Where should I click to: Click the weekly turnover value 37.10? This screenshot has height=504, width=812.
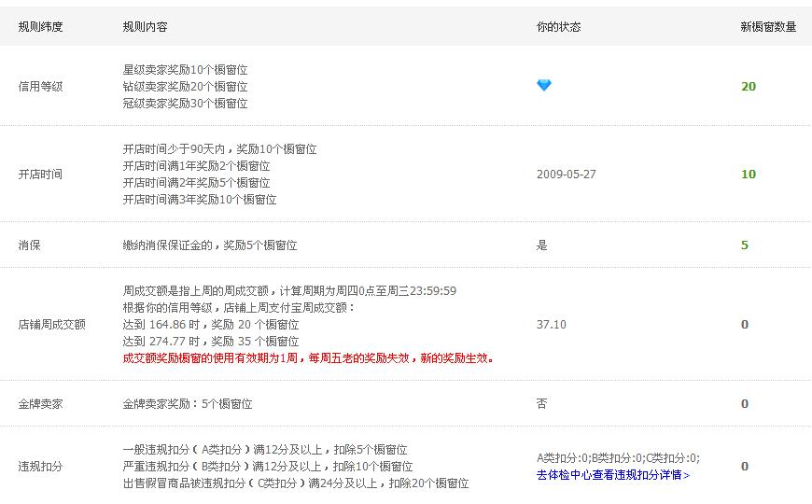click(552, 324)
